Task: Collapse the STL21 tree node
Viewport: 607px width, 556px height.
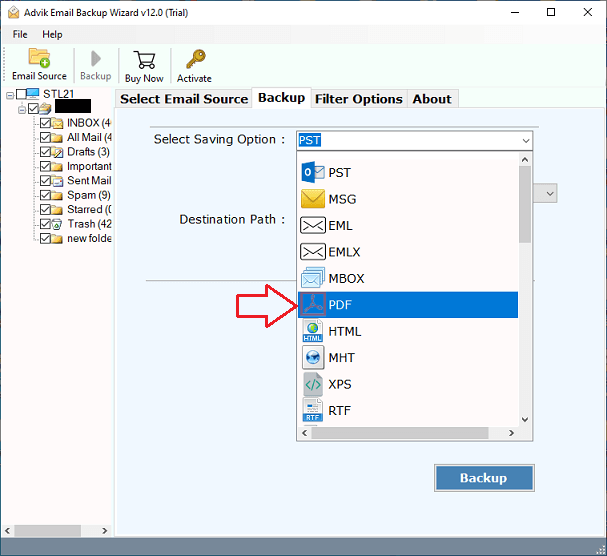Action: tap(10, 95)
